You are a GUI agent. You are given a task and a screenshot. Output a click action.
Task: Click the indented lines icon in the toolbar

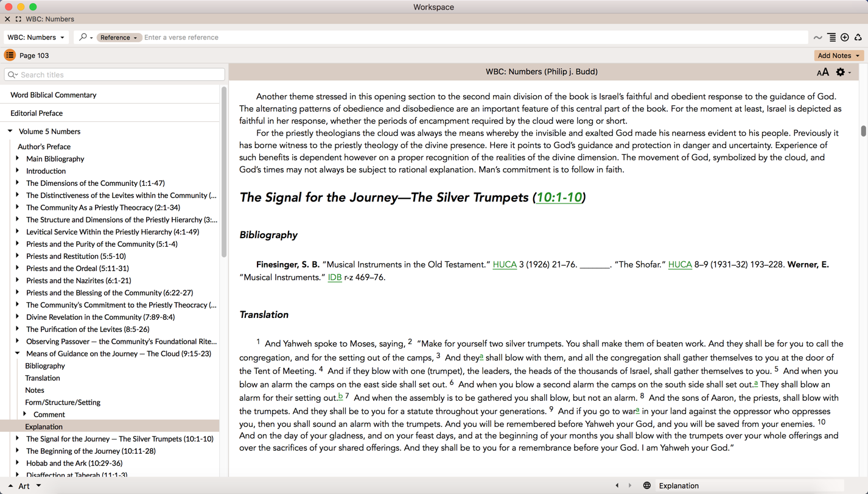coord(831,38)
